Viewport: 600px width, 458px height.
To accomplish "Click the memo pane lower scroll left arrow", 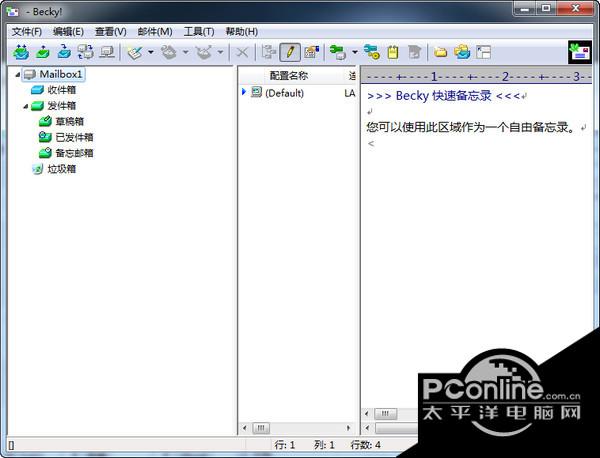I will pos(367,428).
